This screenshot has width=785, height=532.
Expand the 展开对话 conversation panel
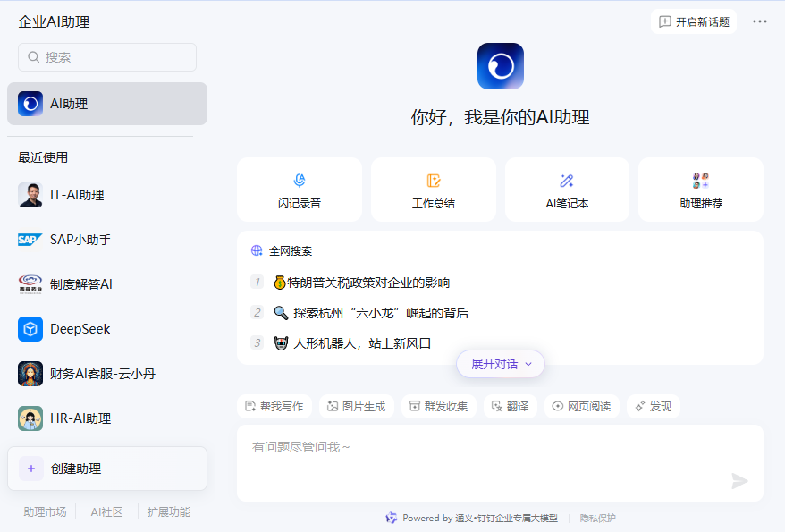click(500, 364)
